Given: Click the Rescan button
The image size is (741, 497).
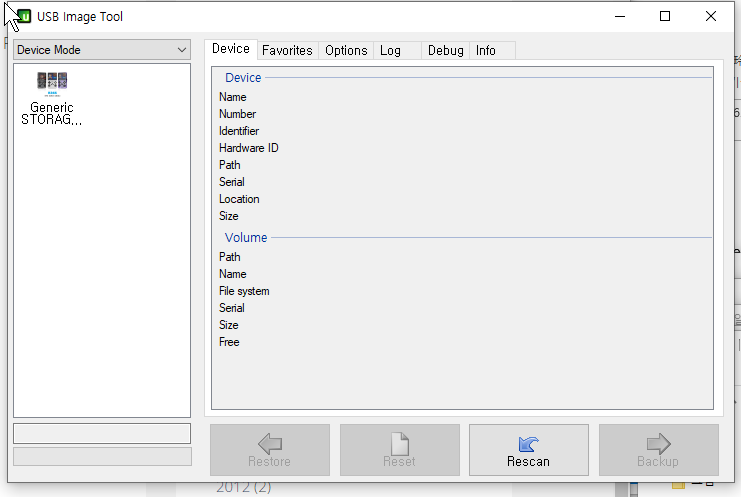Looking at the screenshot, I should (x=529, y=450).
